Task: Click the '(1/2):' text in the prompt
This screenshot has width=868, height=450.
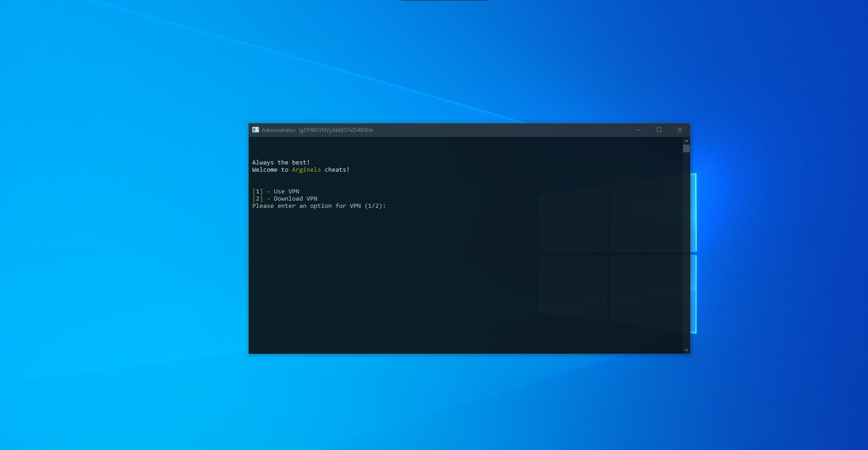Action: (375, 206)
